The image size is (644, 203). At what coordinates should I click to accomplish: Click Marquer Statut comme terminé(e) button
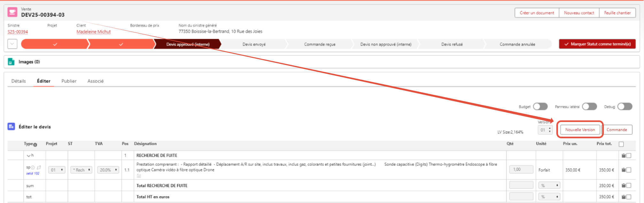pyautogui.click(x=597, y=44)
